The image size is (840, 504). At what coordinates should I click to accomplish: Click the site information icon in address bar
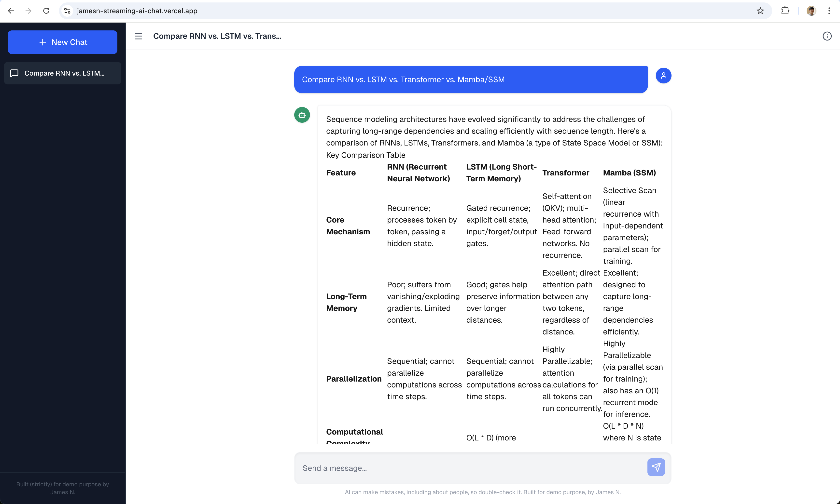point(67,11)
